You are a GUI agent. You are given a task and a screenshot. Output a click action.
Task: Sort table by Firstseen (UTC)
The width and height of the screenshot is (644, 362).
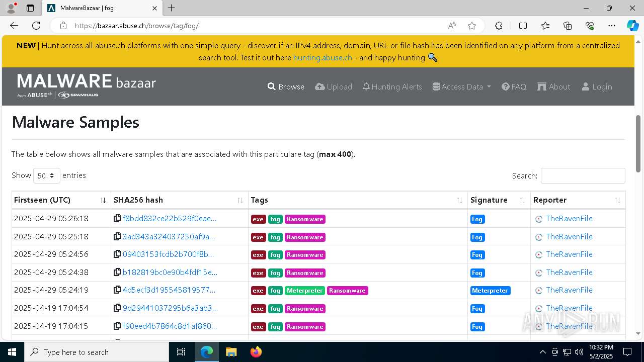[x=60, y=200]
